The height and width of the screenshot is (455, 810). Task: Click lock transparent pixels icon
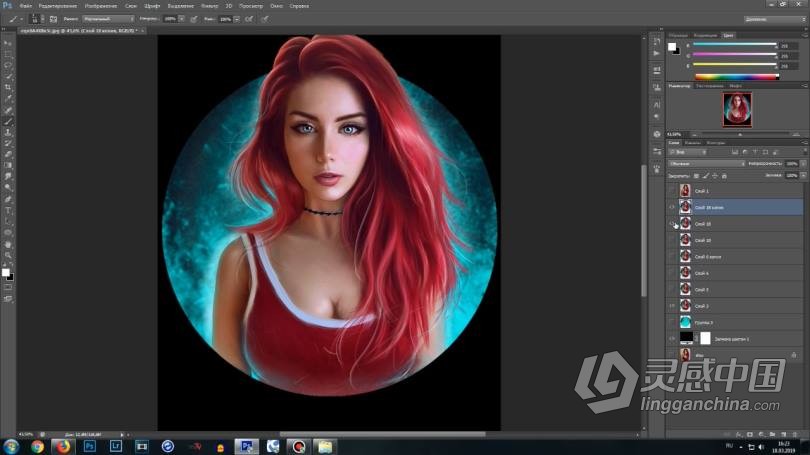tap(696, 176)
